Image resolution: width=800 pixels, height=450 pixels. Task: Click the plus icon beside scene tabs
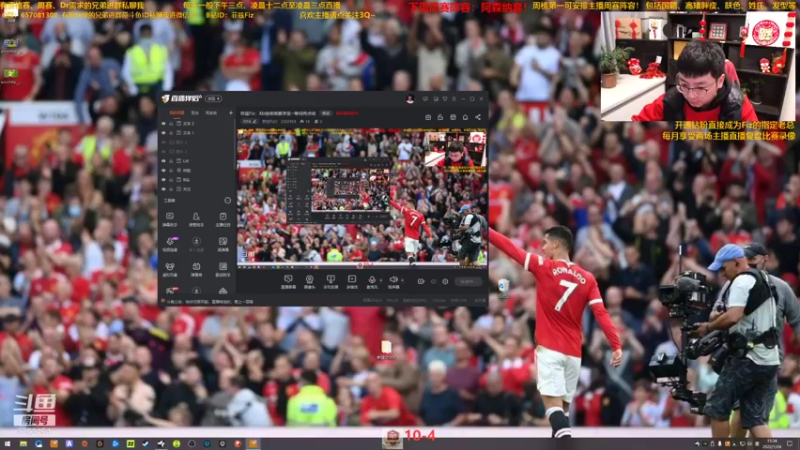click(x=231, y=113)
